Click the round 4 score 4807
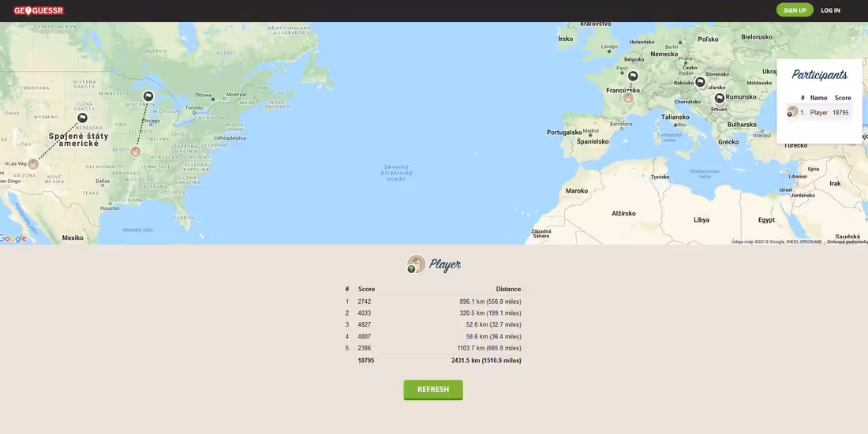This screenshot has width=868, height=434. pos(365,337)
